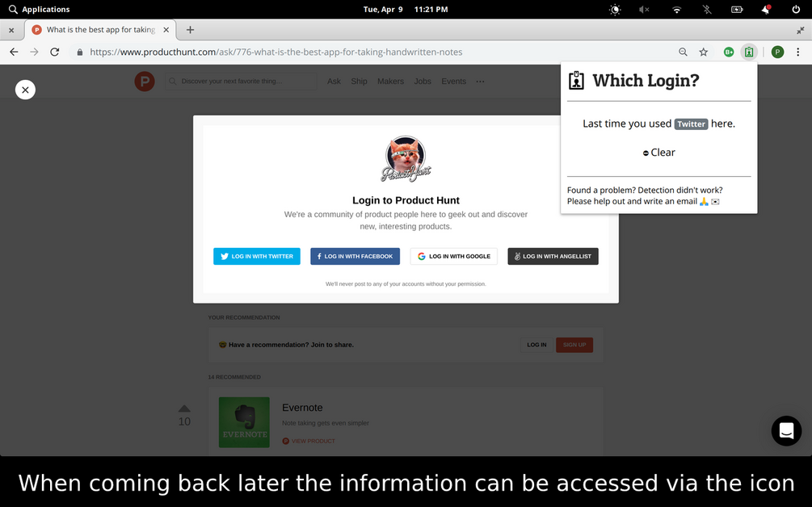Expand the more nav ellipsis
Viewport: 812px width, 507px height.
click(480, 82)
